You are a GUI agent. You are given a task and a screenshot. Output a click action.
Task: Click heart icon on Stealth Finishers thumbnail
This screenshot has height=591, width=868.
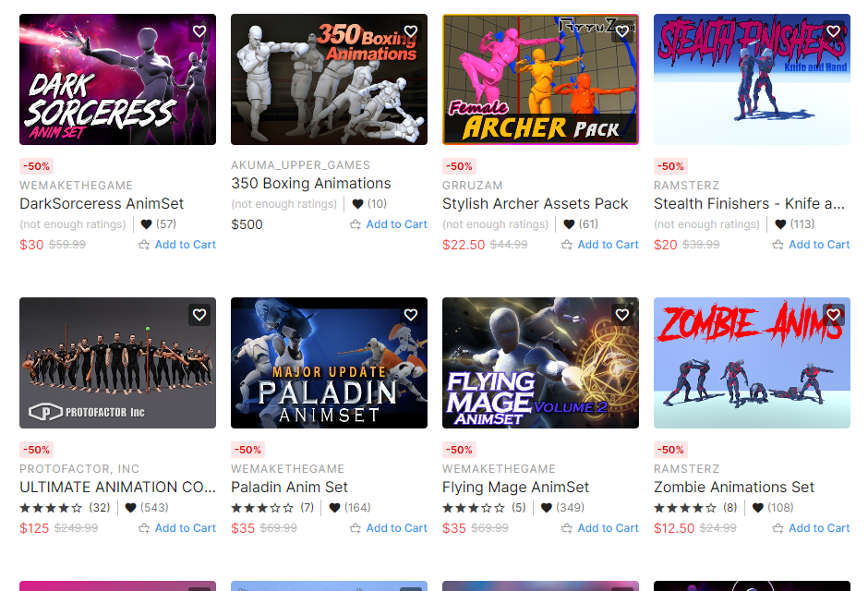834,31
